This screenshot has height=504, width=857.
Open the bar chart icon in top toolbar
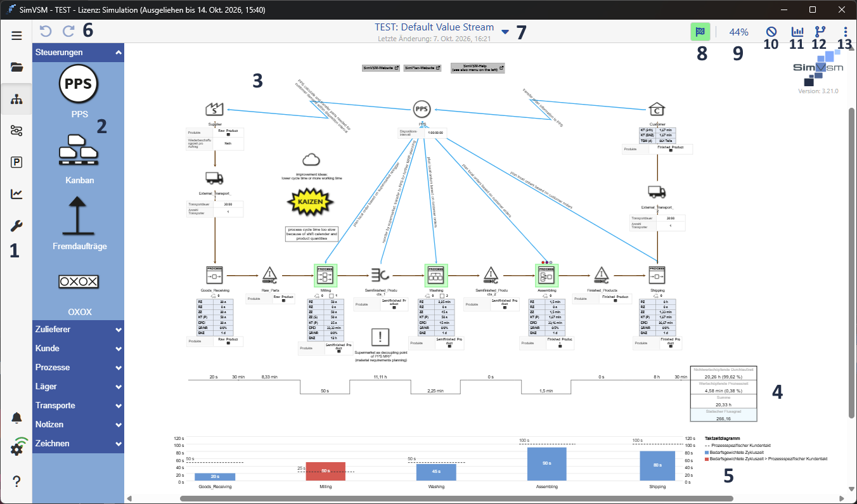tap(797, 32)
